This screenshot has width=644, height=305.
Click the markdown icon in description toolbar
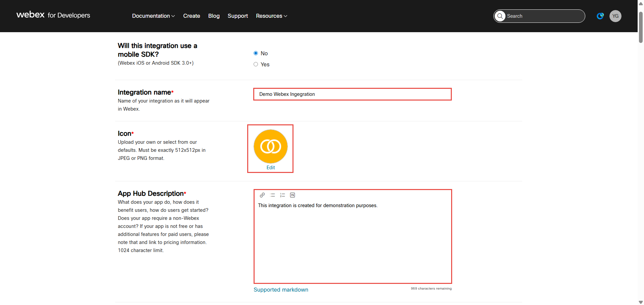click(x=292, y=195)
